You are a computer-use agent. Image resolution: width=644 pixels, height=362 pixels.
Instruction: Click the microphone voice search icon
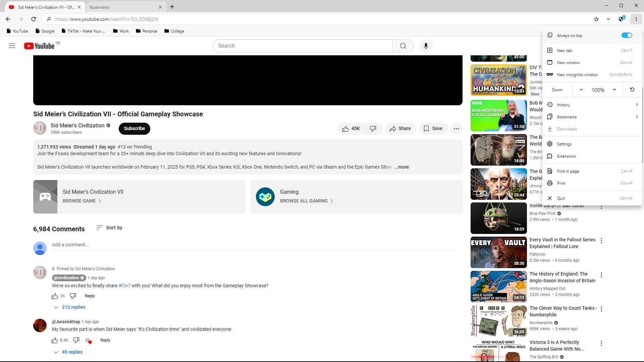pyautogui.click(x=426, y=46)
